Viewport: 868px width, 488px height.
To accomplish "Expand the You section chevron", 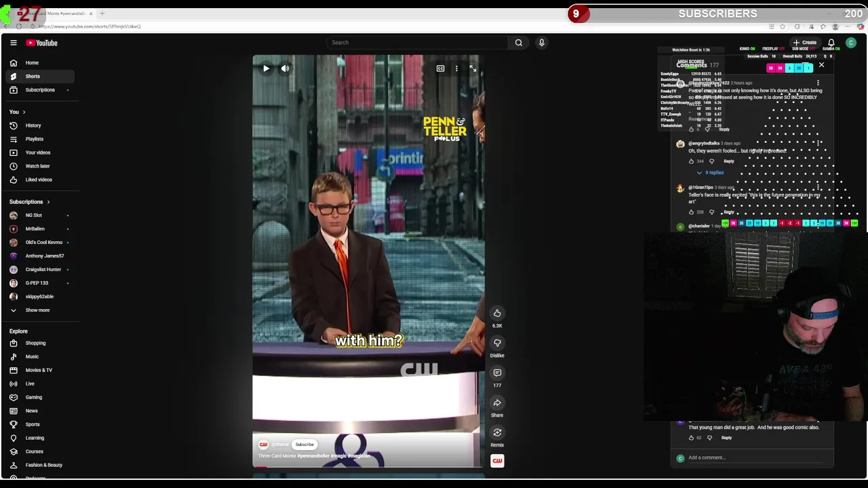I will (24, 112).
